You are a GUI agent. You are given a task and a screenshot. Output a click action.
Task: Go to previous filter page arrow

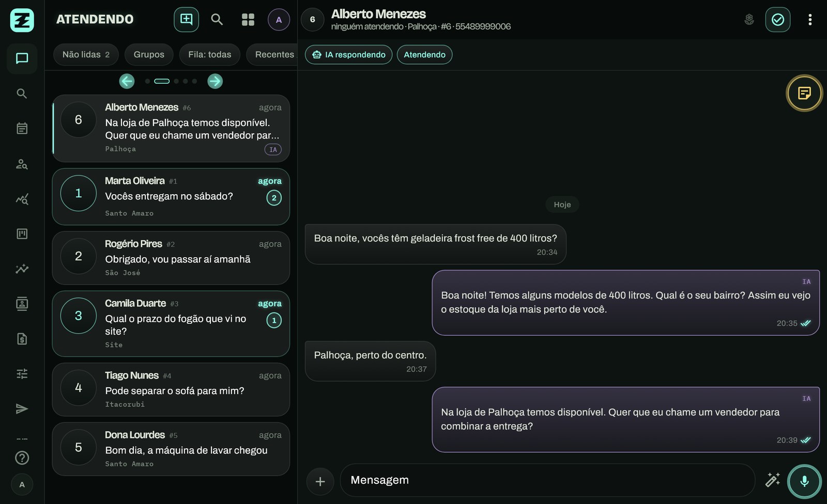click(x=127, y=81)
